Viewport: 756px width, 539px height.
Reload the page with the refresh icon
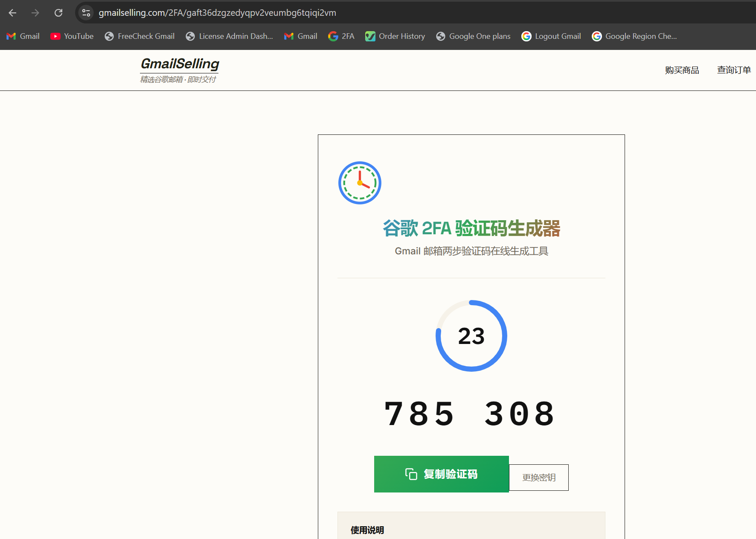pyautogui.click(x=58, y=13)
